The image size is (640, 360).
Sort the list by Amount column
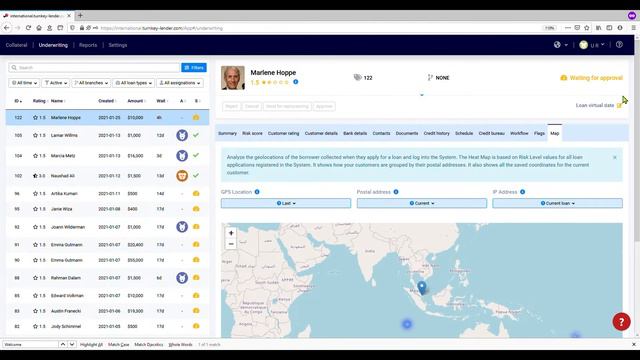point(136,101)
